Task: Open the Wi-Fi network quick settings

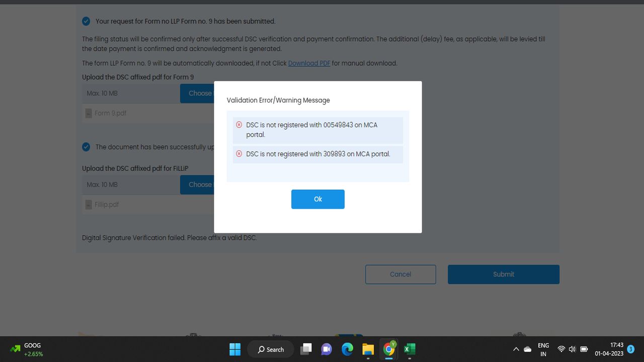Action: pyautogui.click(x=561, y=349)
